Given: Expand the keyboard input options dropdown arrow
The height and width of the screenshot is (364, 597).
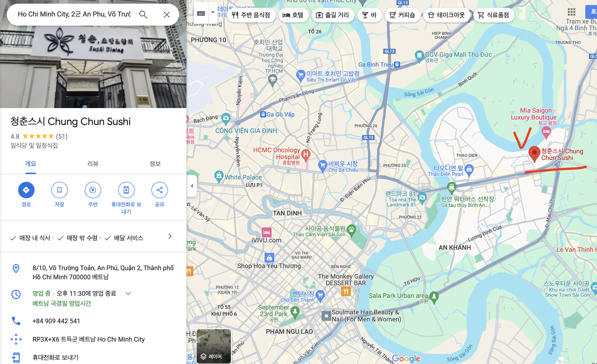Looking at the screenshot, I should coord(213,12).
